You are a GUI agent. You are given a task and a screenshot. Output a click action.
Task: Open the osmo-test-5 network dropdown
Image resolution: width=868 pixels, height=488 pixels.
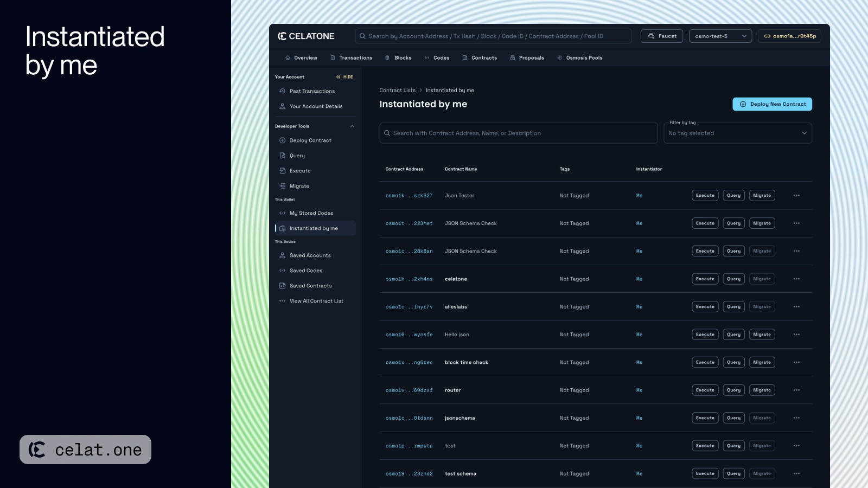point(720,36)
